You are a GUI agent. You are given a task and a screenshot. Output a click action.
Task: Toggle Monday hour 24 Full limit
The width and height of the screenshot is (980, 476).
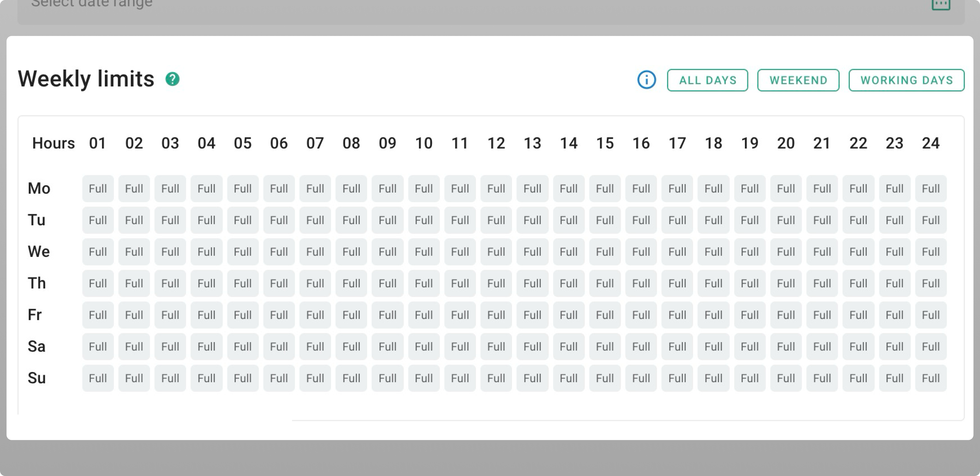click(931, 188)
